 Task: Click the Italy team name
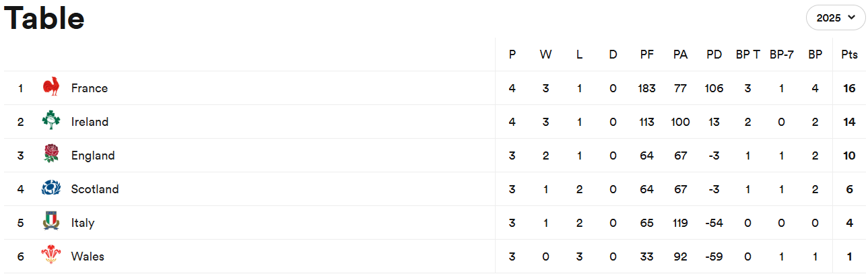tap(83, 223)
